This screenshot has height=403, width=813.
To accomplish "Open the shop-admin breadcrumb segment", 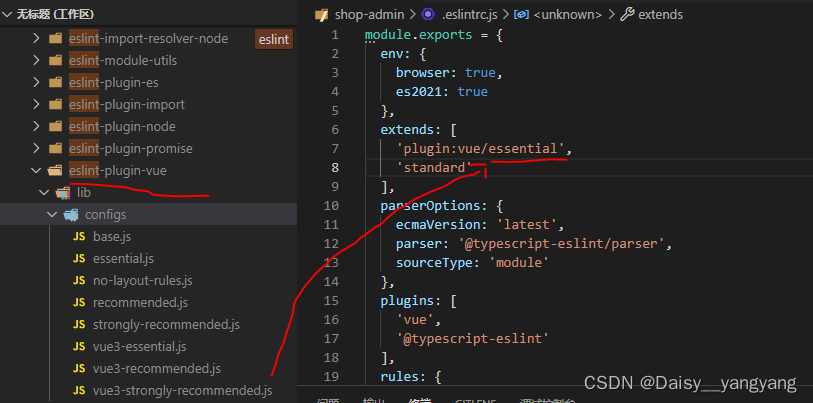I will (369, 15).
